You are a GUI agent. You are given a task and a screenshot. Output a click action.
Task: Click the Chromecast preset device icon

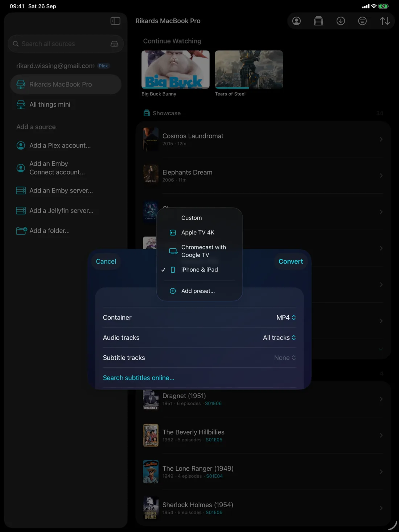pyautogui.click(x=173, y=251)
